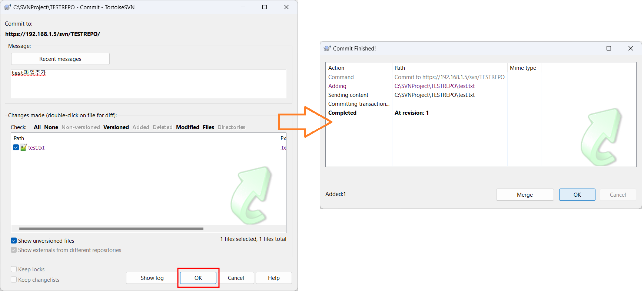
Task: Uncheck the test.txt file checkbox
Action: tap(16, 147)
